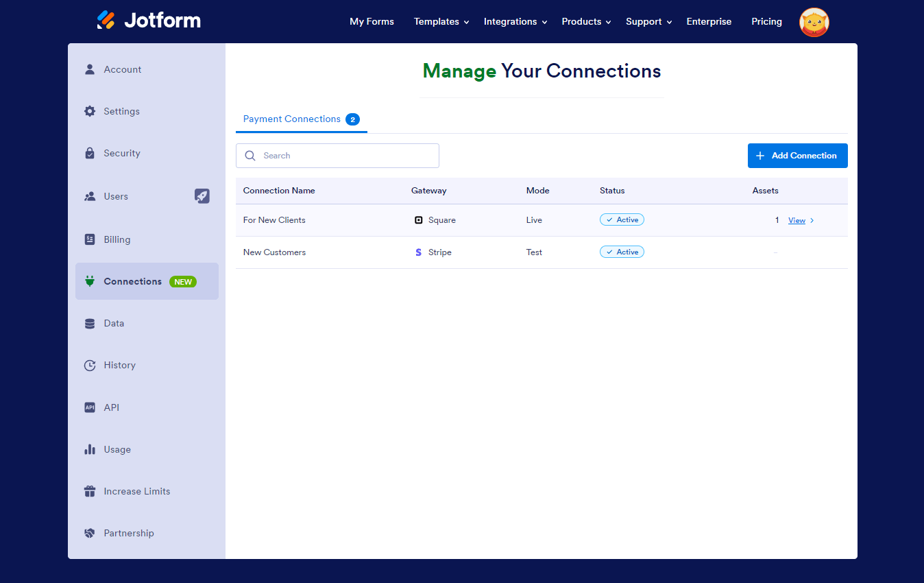Open the Products dropdown menu
This screenshot has width=924, height=583.
coord(586,22)
